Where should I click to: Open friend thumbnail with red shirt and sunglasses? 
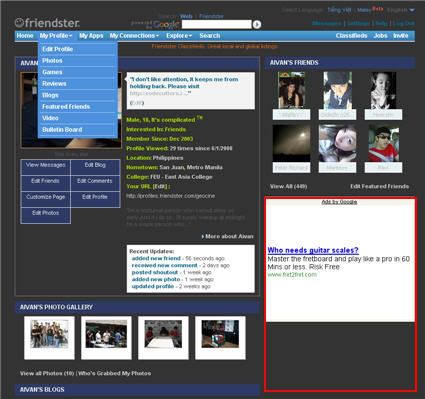383,144
